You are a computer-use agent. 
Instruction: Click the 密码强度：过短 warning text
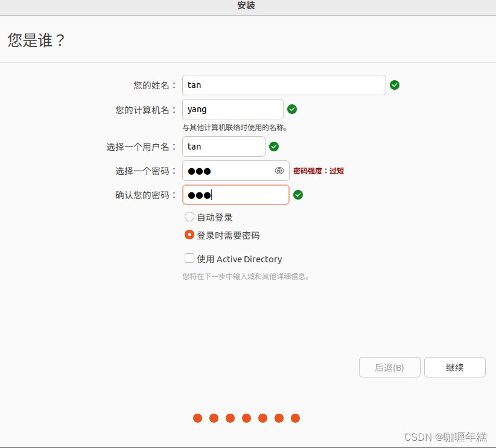click(x=319, y=171)
